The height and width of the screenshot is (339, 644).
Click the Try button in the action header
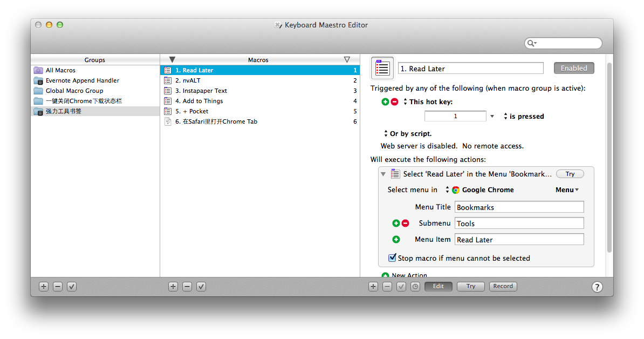point(570,174)
